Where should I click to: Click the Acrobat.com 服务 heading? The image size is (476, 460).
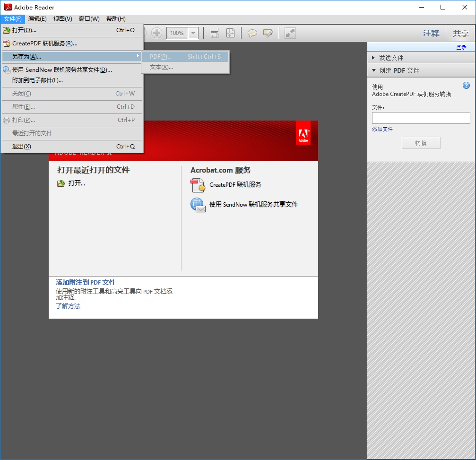pyautogui.click(x=221, y=170)
